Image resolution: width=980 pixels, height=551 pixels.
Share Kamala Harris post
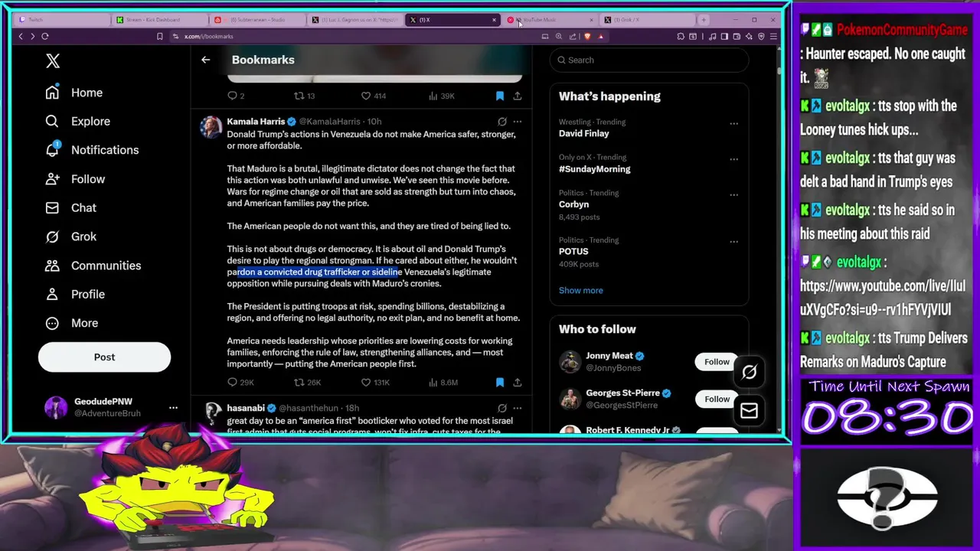(518, 383)
